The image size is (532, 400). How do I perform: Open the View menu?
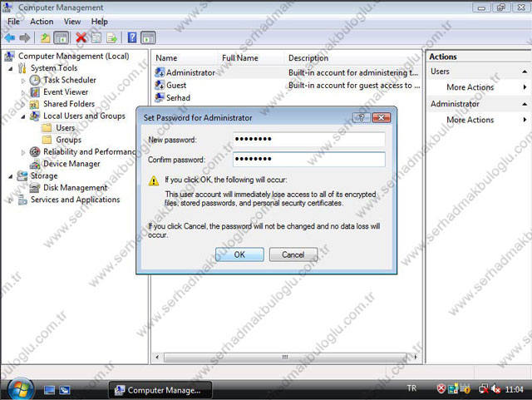tap(72, 22)
